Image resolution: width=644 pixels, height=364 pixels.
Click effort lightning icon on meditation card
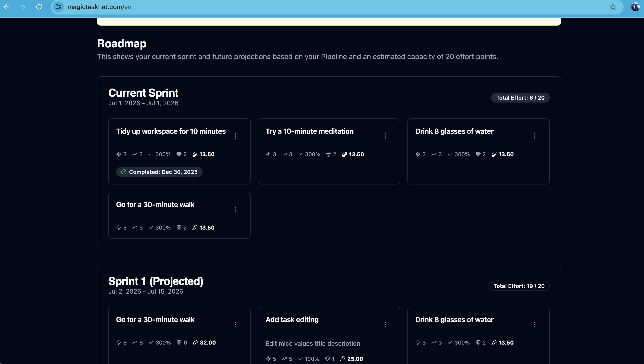(x=268, y=154)
